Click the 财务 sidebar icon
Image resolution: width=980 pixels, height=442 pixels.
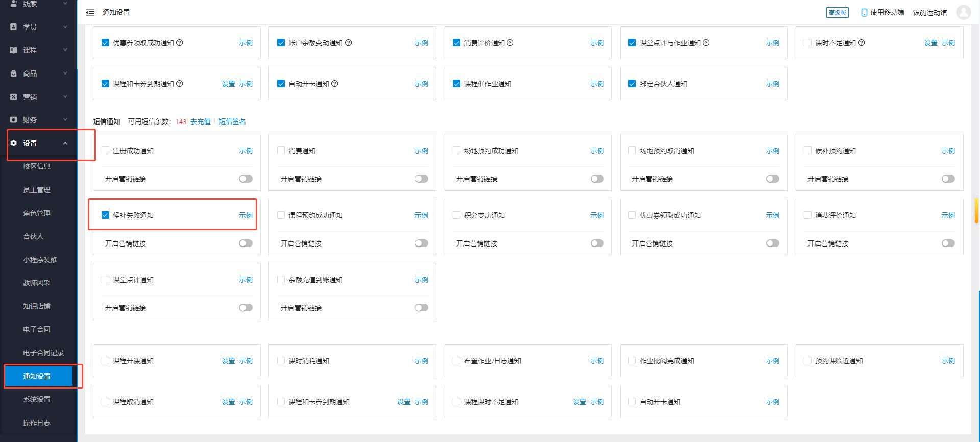click(14, 120)
